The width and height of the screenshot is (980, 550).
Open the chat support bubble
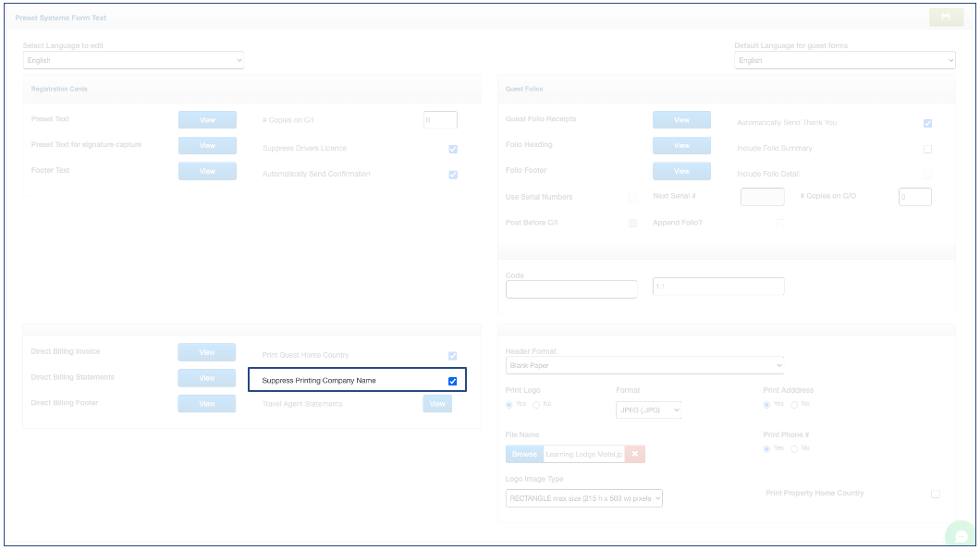click(962, 535)
